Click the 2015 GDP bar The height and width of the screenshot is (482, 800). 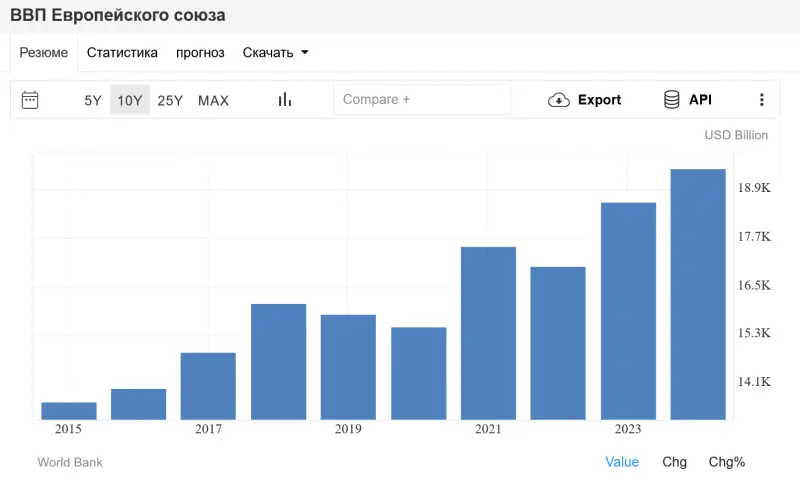[x=69, y=411]
